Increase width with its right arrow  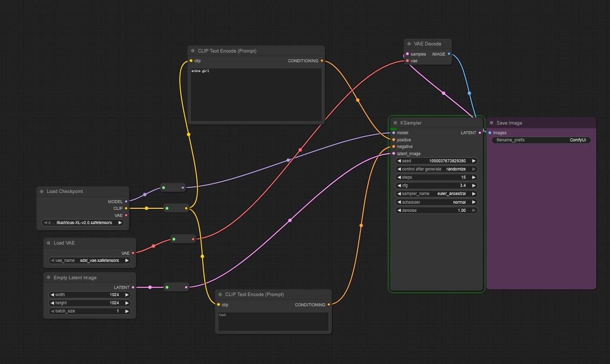[127, 295]
